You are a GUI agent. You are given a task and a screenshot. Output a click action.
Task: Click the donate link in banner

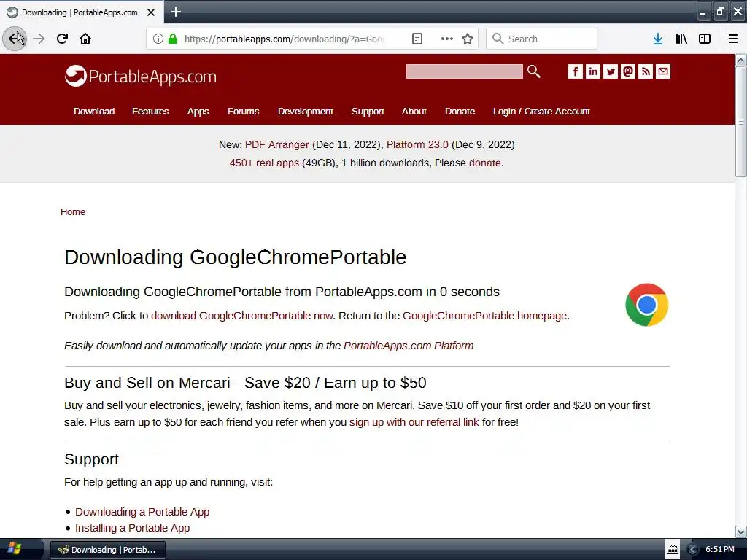[485, 163]
